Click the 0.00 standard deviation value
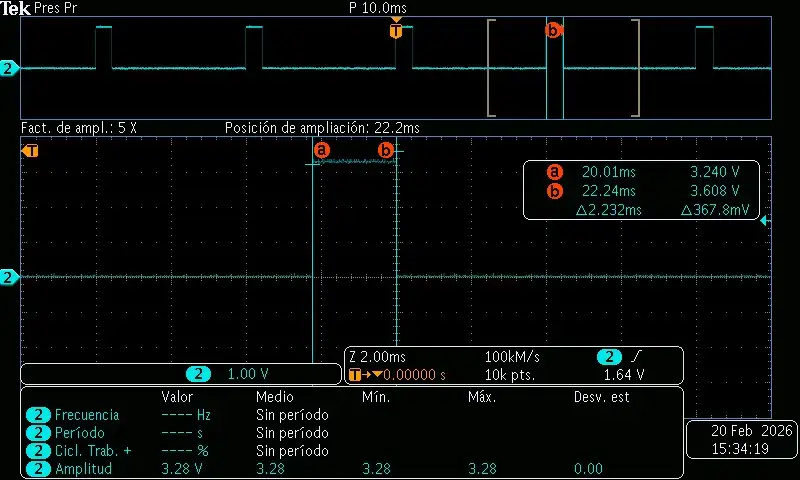 click(x=588, y=469)
